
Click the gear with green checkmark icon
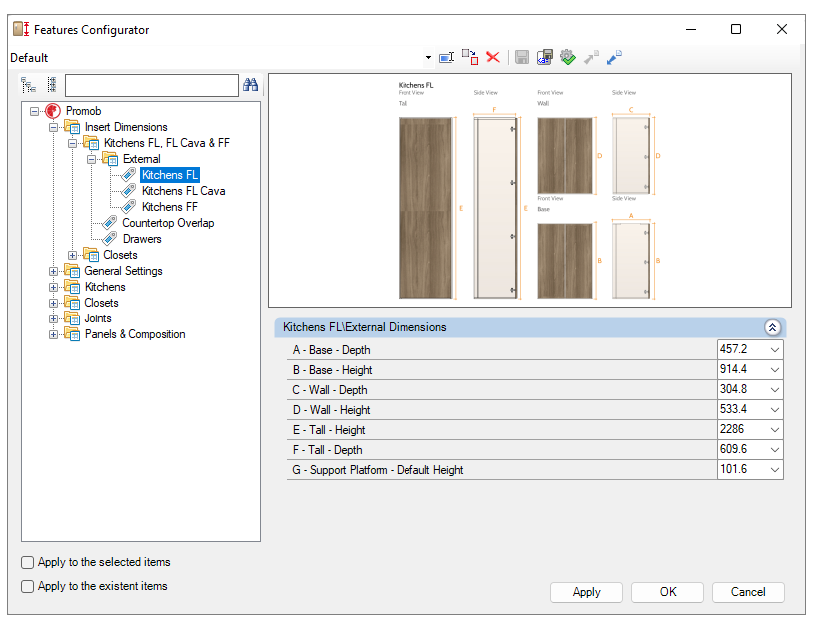(568, 58)
